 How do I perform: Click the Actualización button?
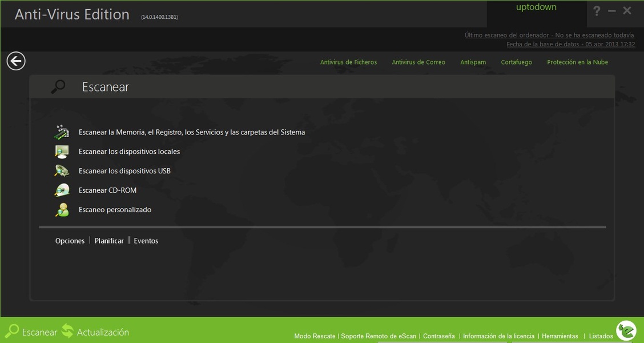pos(96,332)
